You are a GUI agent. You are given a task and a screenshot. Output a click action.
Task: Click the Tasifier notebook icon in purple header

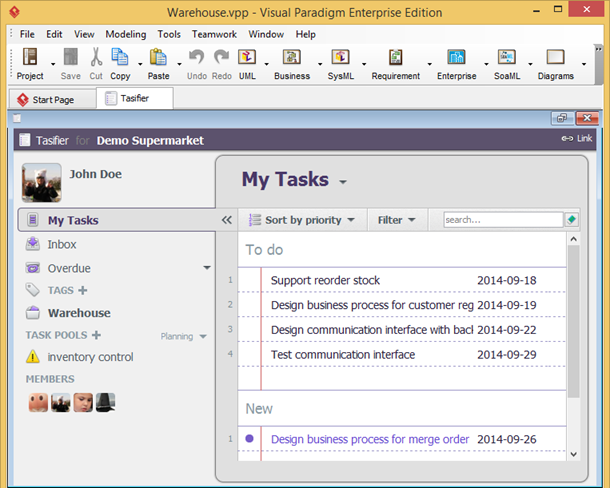pos(25,139)
